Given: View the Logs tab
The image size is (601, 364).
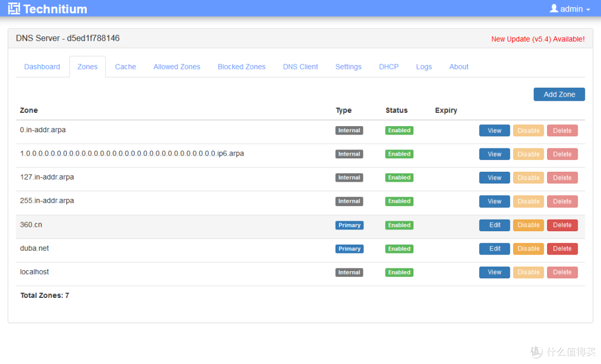Looking at the screenshot, I should [x=424, y=67].
